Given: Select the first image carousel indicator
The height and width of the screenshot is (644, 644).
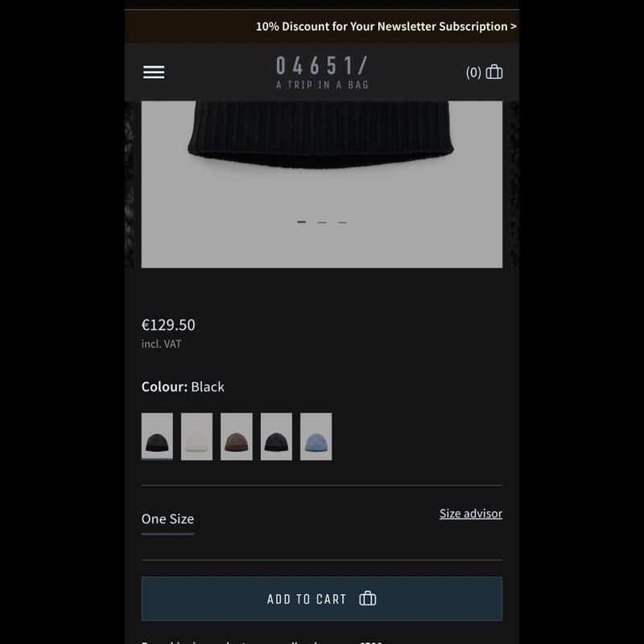Looking at the screenshot, I should [301, 222].
